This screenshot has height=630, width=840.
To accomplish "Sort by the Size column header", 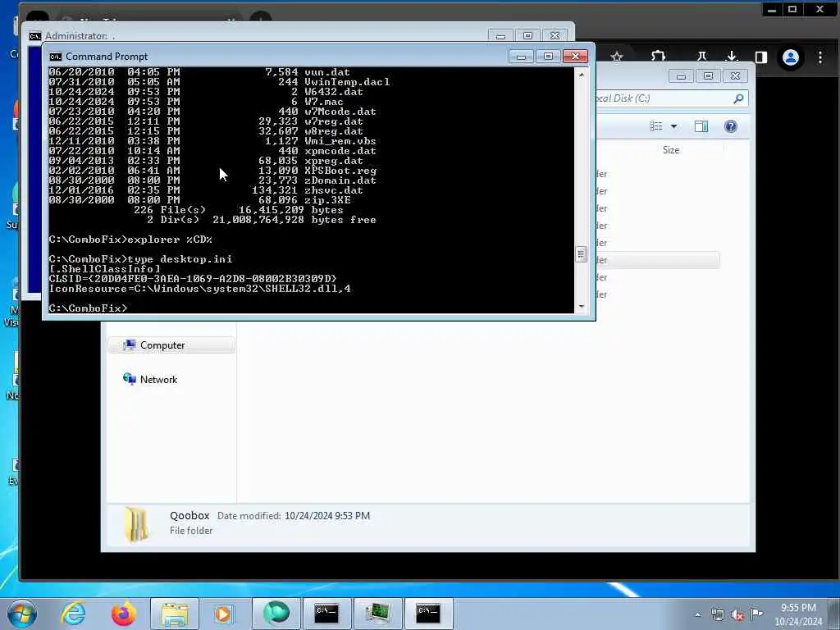I will pos(671,151).
